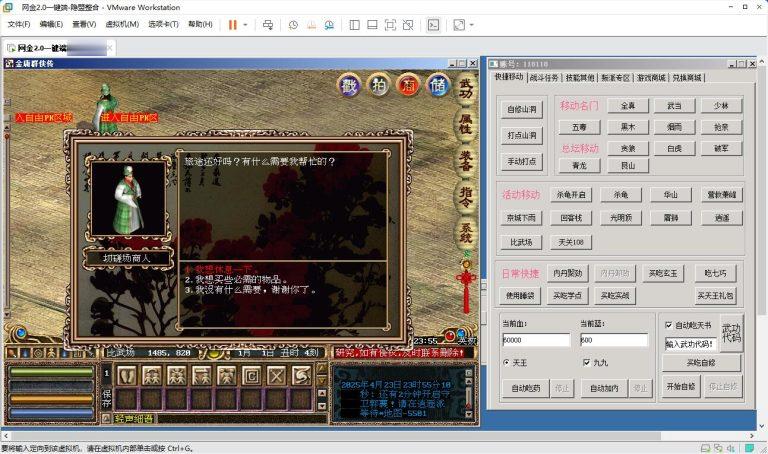Click the 开始自修 button
The height and width of the screenshot is (454, 768).
680,386
